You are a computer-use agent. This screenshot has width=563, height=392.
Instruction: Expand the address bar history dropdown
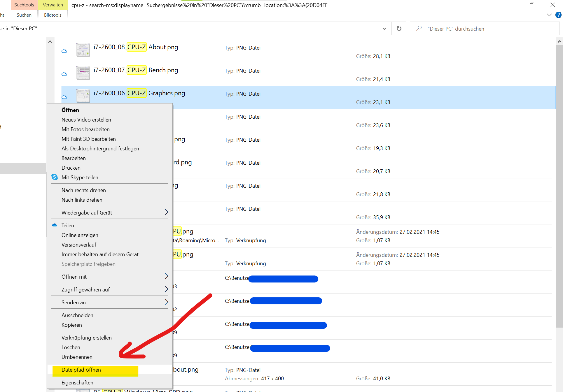[384, 29]
